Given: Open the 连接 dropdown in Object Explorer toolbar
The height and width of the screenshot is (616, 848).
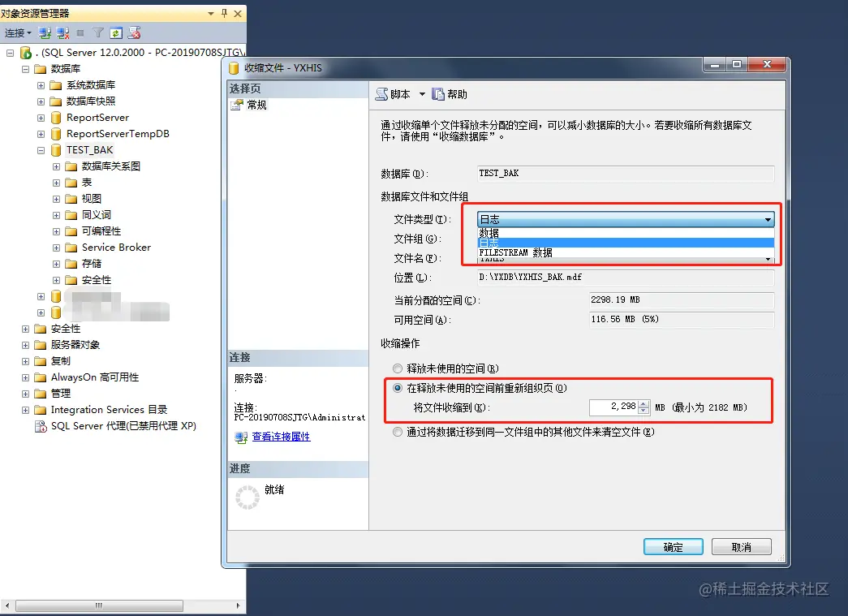Looking at the screenshot, I should click(x=18, y=33).
